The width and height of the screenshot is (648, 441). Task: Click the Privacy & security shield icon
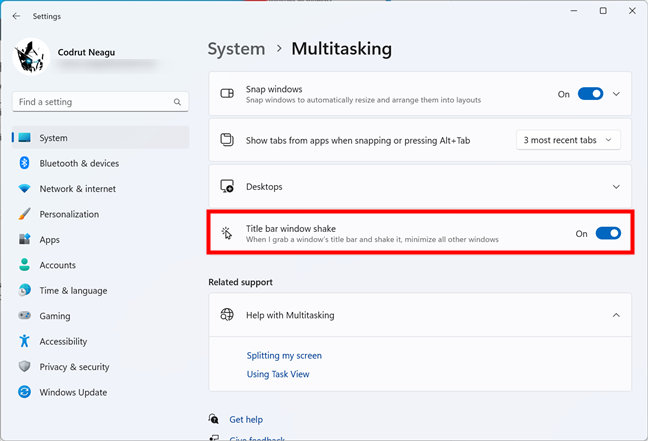[x=25, y=367]
